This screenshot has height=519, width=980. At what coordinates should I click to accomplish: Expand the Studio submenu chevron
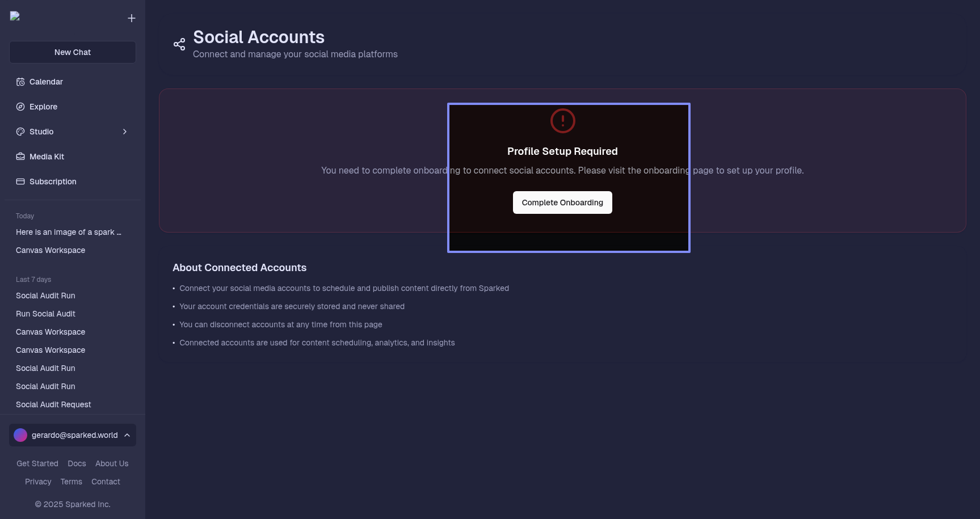(125, 132)
